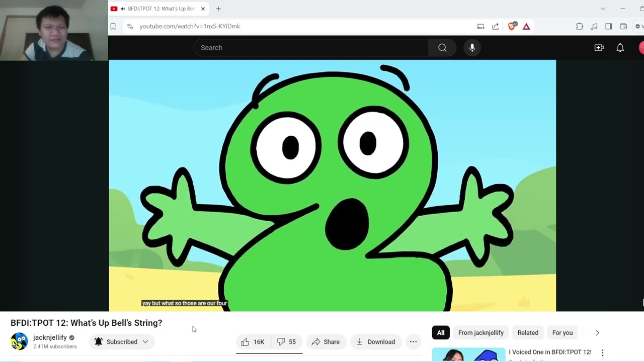Open the Subscribed notification dropdown

[x=122, y=342]
